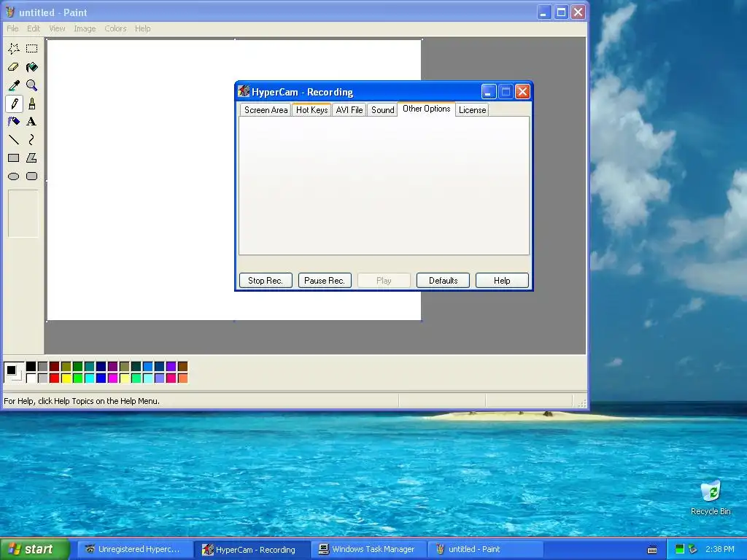Choose the Brush tool in Paint

[32, 104]
